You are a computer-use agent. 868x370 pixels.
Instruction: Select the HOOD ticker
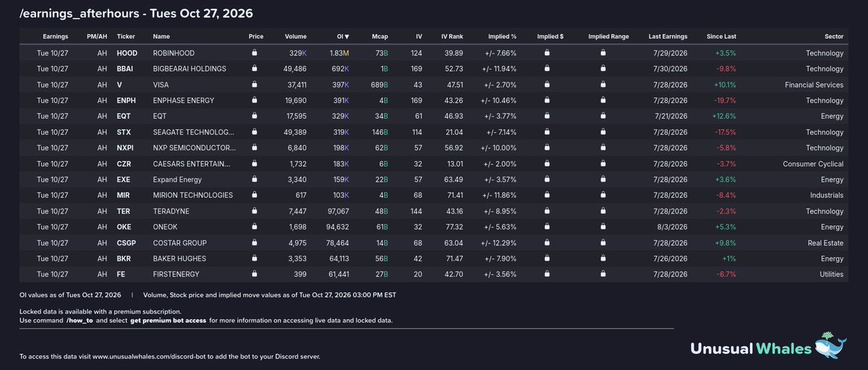[x=127, y=53]
